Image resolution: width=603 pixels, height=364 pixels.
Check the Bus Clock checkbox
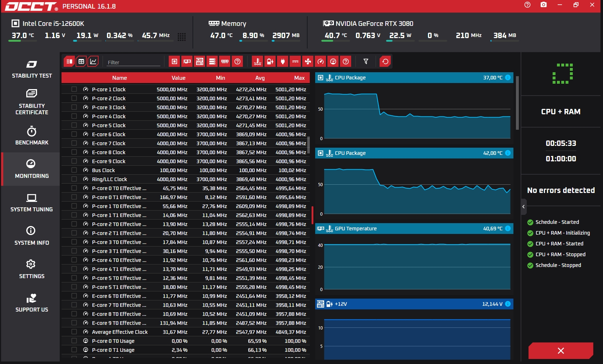click(x=74, y=170)
